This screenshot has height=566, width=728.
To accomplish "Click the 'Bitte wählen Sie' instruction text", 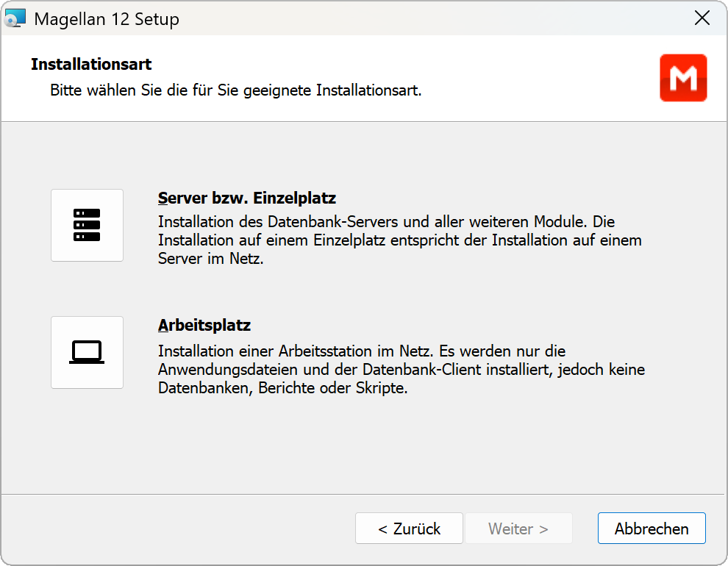I will point(236,90).
